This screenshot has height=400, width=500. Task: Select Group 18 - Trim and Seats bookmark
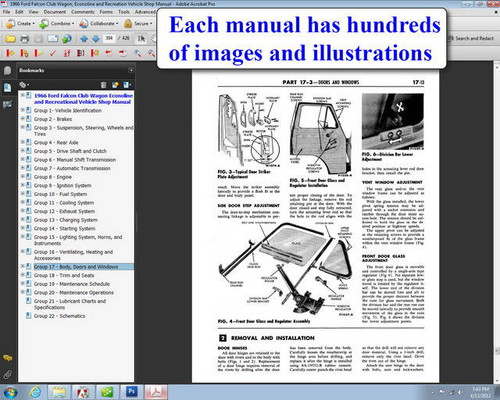click(64, 275)
